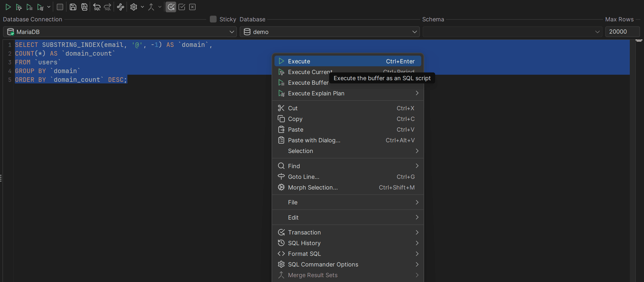The width and height of the screenshot is (644, 282).
Task: Click the left panel drag handle dots
Action: [1, 178]
